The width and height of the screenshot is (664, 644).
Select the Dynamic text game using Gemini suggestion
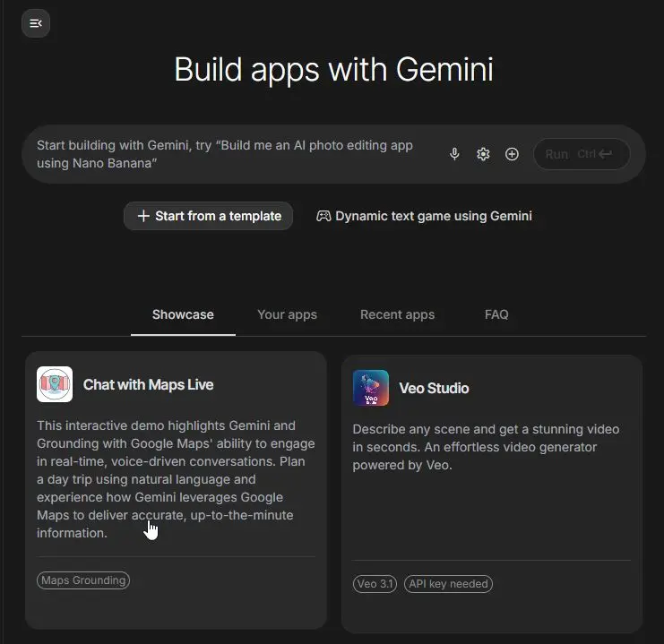[424, 216]
